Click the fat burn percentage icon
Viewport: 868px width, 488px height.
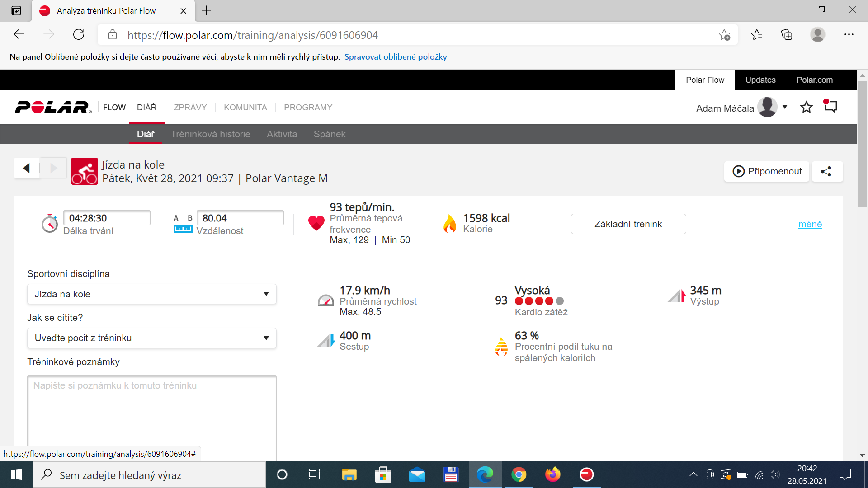pyautogui.click(x=501, y=347)
